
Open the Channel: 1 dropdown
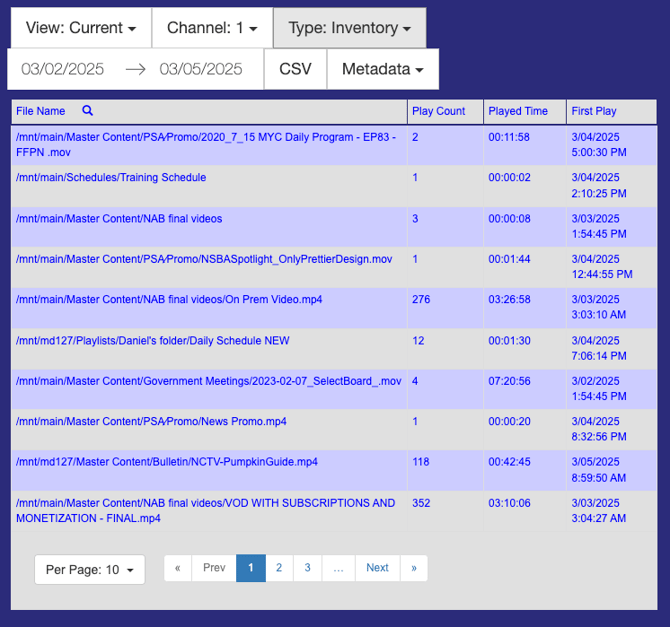[212, 28]
